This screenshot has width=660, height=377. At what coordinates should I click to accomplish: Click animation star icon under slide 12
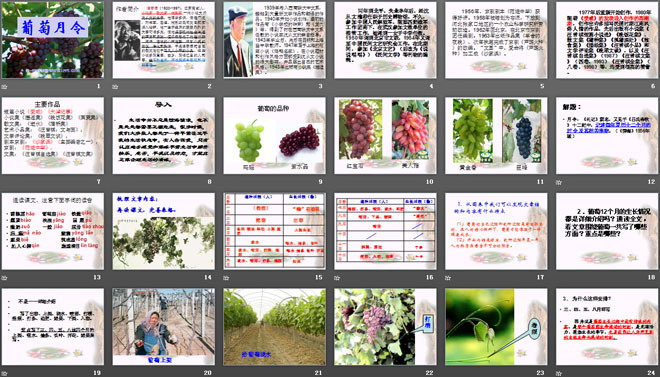click(559, 182)
